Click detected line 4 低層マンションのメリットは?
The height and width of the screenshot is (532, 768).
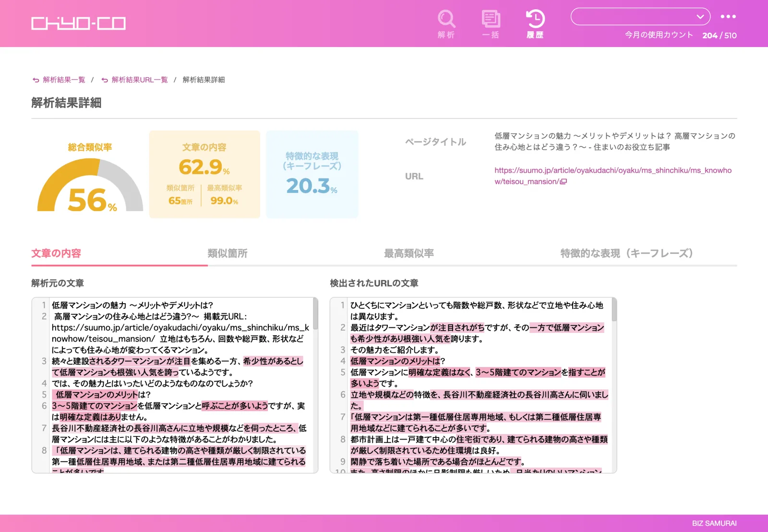[x=398, y=361]
